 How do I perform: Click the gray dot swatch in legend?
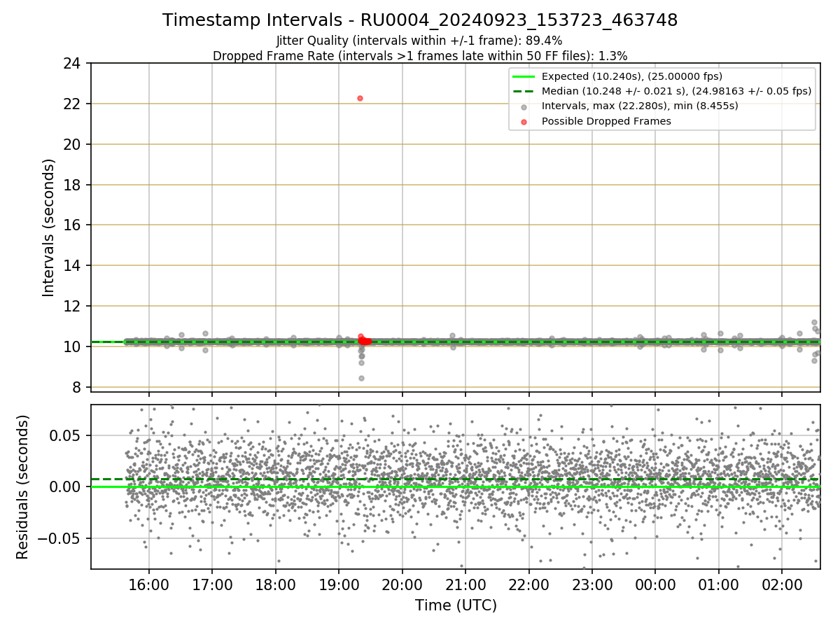pos(524,106)
